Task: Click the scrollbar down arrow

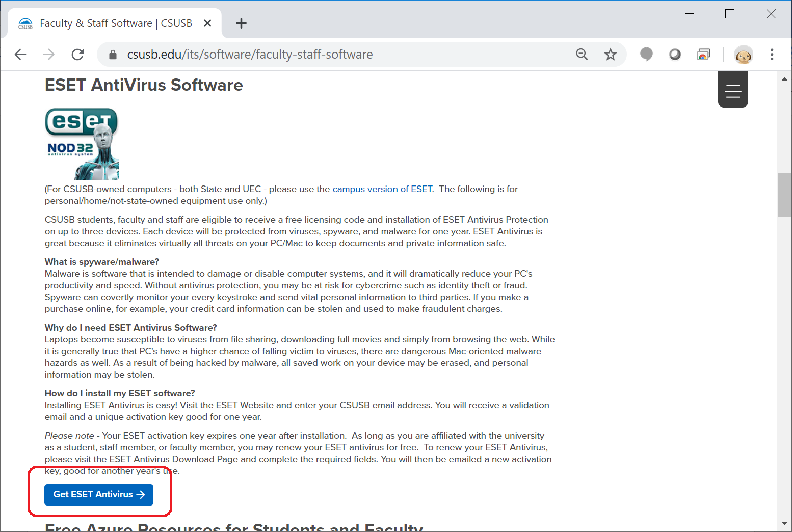Action: [784, 523]
